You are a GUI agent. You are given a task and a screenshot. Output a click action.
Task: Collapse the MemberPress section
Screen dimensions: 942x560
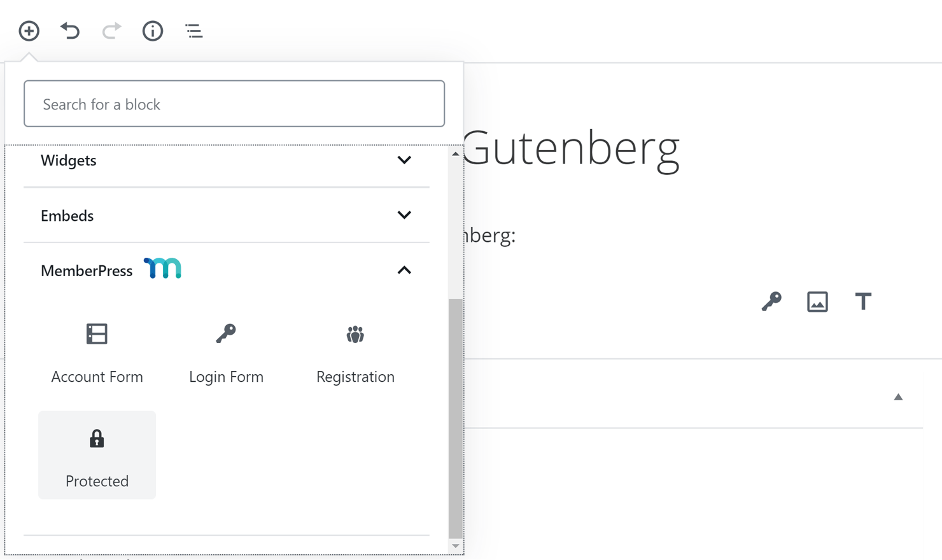[x=227, y=270]
